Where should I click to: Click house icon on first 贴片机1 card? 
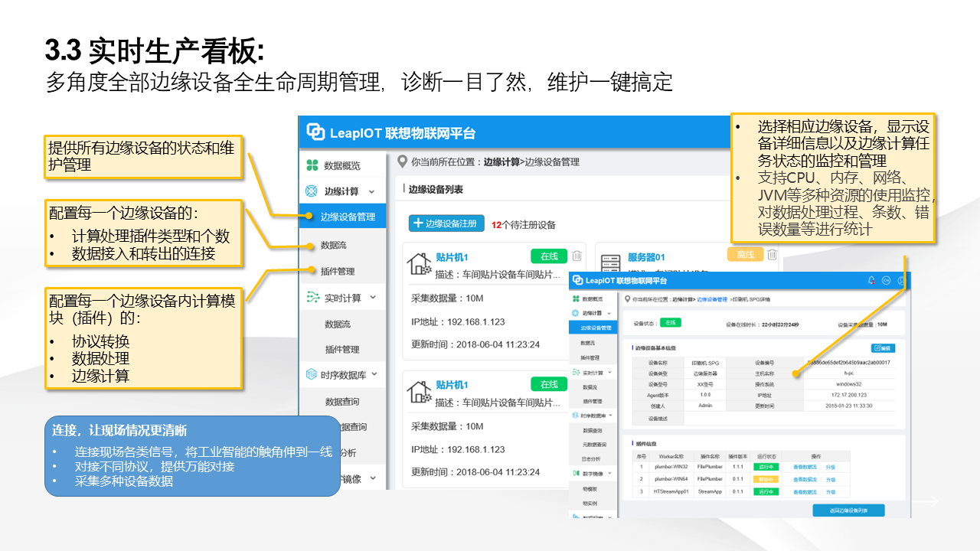pyautogui.click(x=420, y=264)
